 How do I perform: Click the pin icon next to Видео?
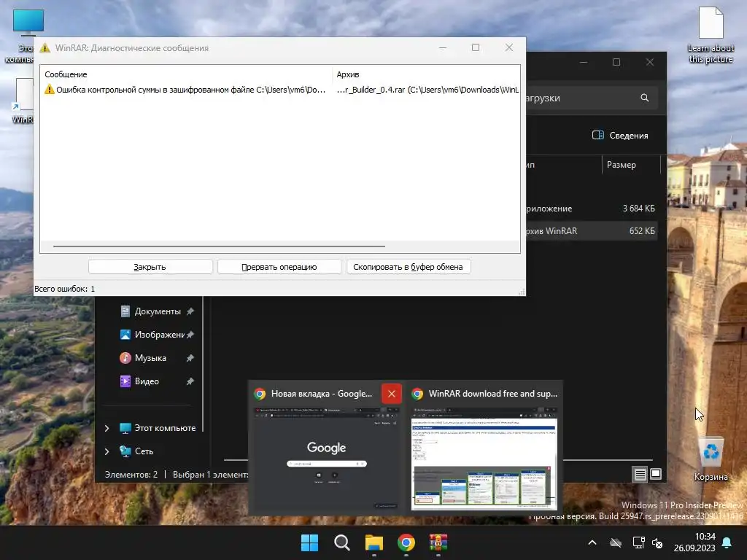190,381
